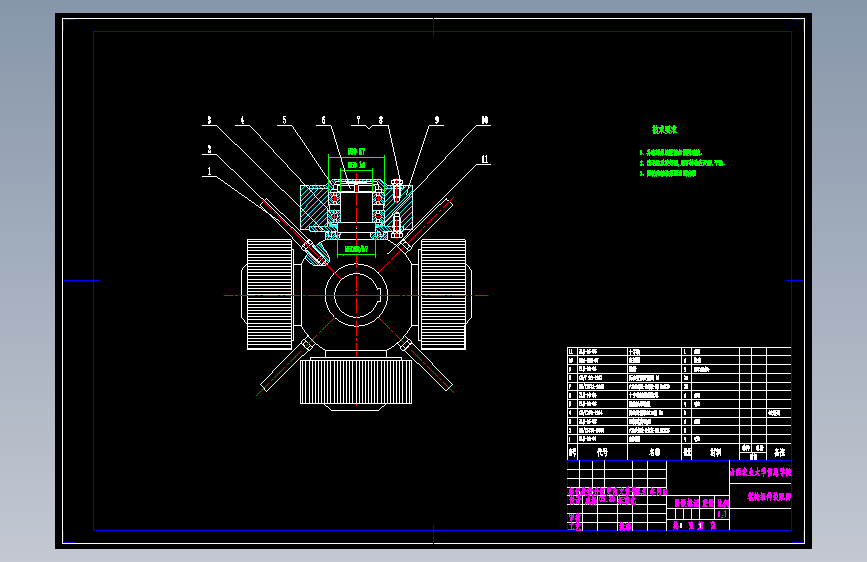The width and height of the screenshot is (867, 562).
Task: Select part balloon number 4
Action: 242,120
